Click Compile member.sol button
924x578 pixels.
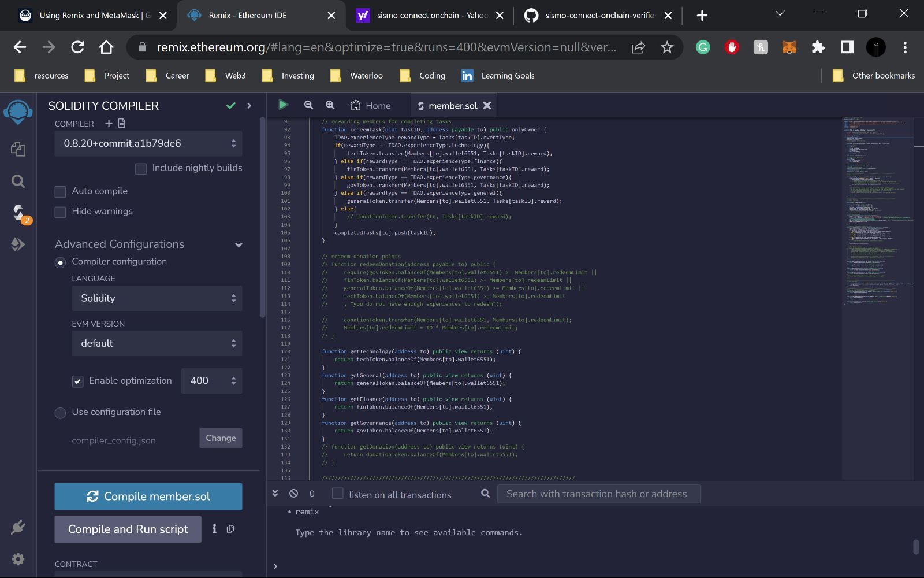point(148,497)
